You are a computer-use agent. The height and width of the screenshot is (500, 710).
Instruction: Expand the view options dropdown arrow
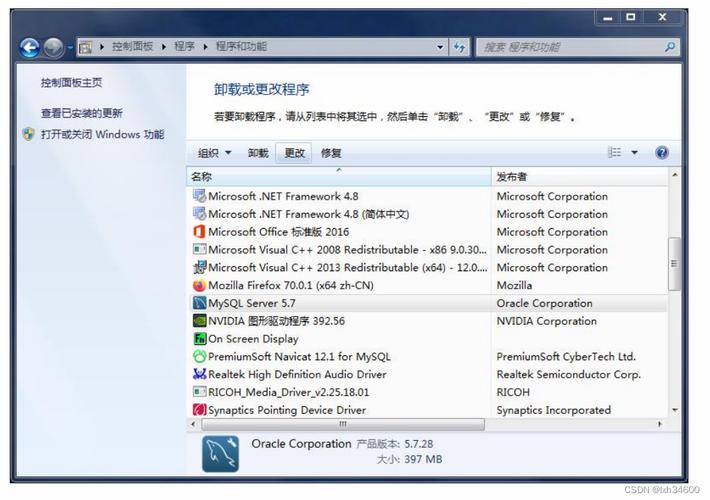tap(634, 153)
